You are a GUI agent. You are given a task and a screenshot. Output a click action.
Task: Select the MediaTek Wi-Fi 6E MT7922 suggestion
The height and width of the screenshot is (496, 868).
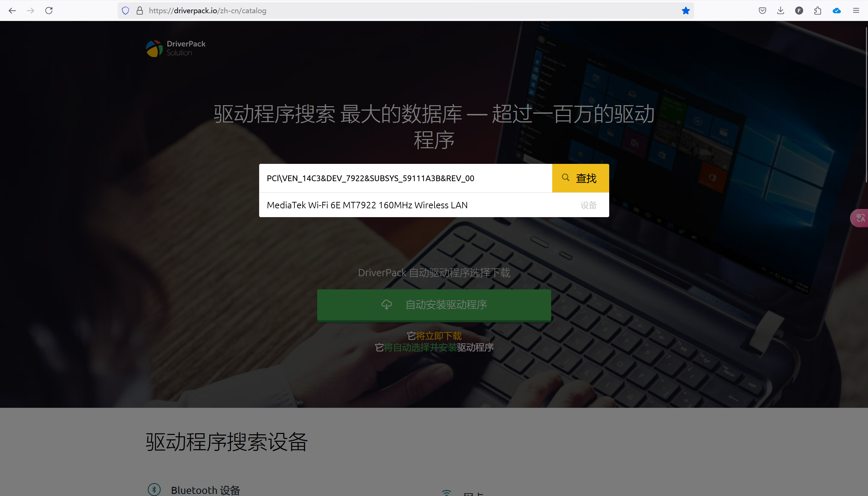click(x=434, y=205)
